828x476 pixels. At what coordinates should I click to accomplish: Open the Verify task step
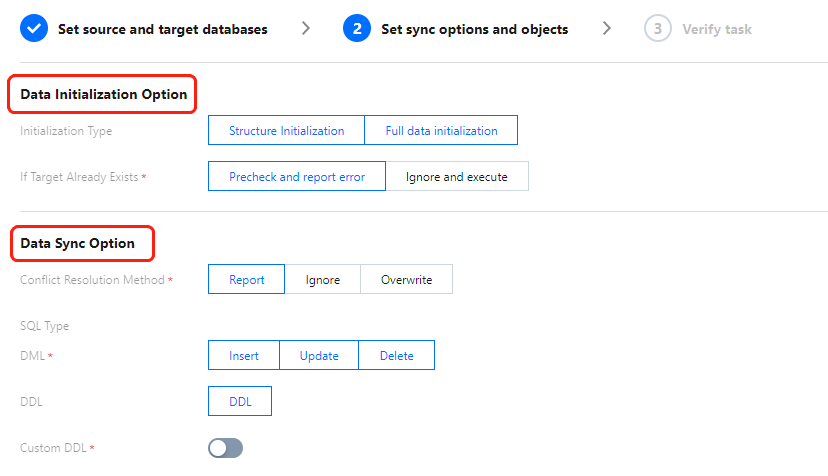(716, 29)
